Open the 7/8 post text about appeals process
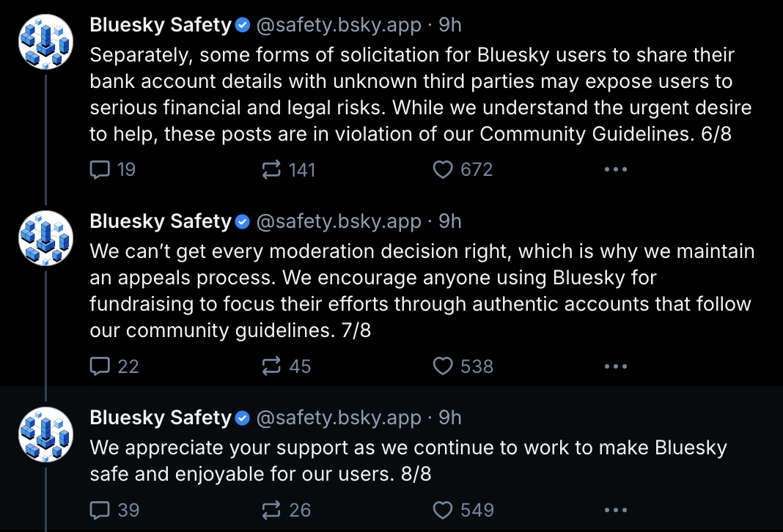 coord(422,290)
